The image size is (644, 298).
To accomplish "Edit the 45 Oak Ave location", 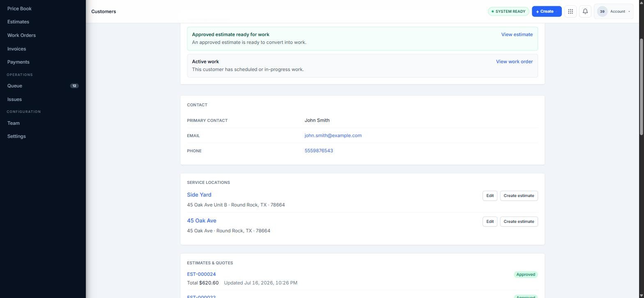I will point(490,222).
